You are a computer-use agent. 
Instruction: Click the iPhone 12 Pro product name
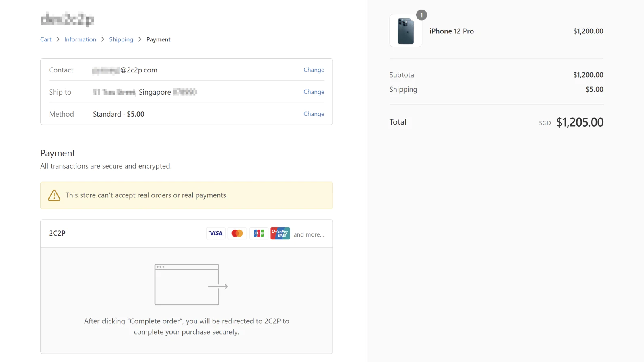click(x=451, y=31)
